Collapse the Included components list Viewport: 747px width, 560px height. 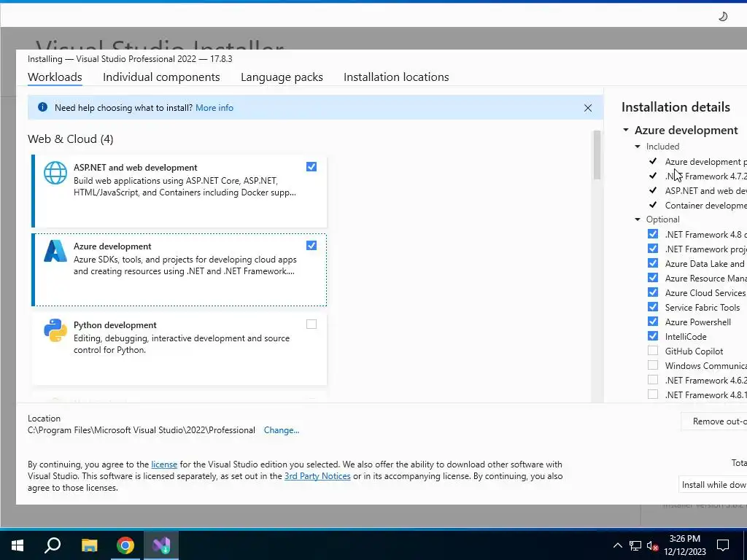[x=638, y=147]
